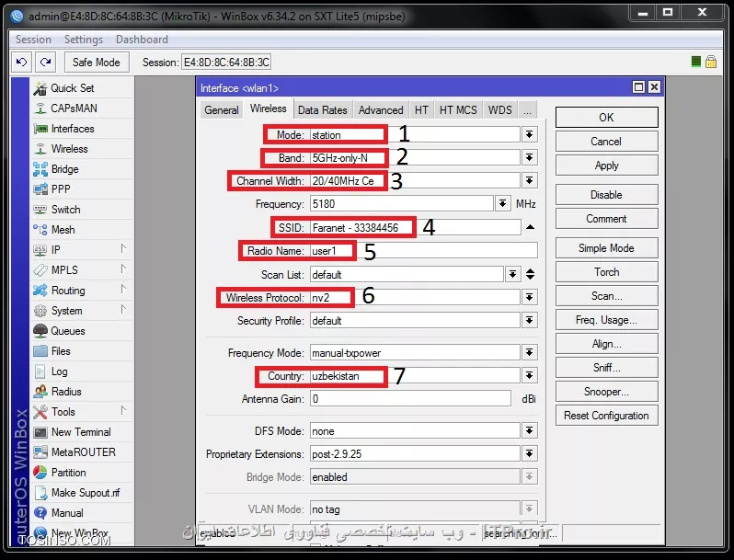Expand the Mode dropdown
Image resolution: width=734 pixels, height=560 pixels.
coord(529,135)
